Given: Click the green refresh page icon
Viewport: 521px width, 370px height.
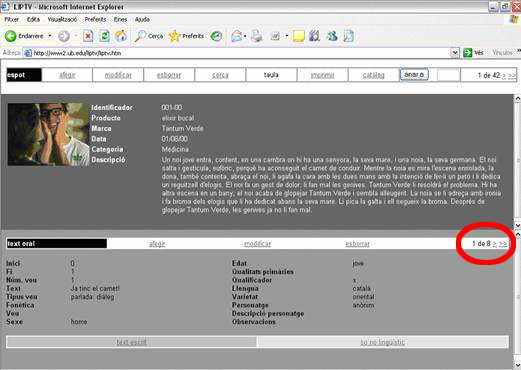Looking at the screenshot, I should pyautogui.click(x=104, y=36).
